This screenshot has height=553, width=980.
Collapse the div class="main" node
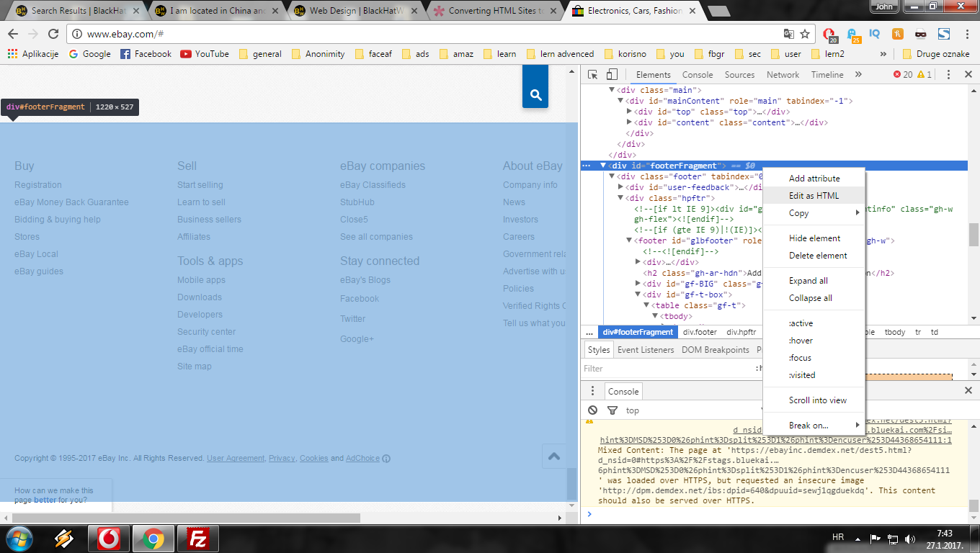[x=612, y=90]
